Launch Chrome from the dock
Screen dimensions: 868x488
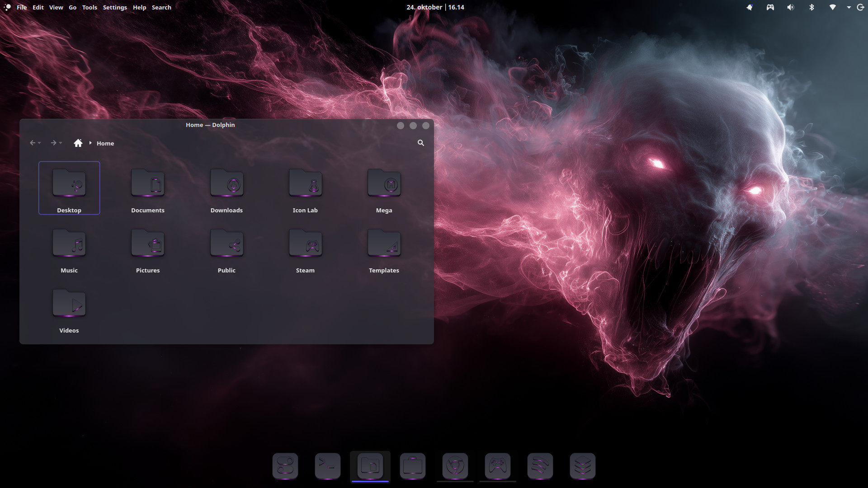pyautogui.click(x=455, y=465)
